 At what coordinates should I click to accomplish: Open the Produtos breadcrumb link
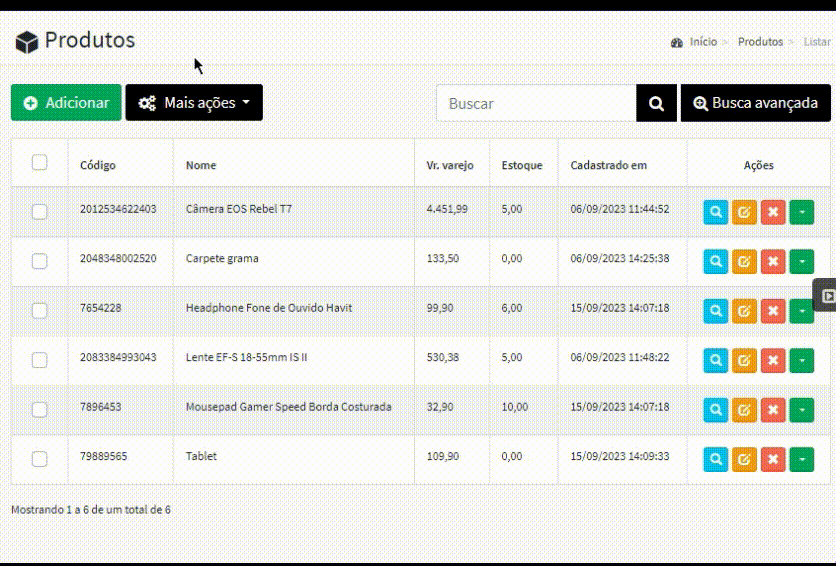pyautogui.click(x=760, y=42)
